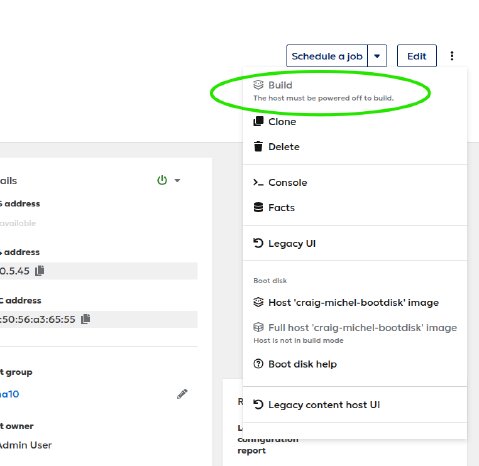Click the Clone copy icon
Image resolution: width=479 pixels, height=466 pixels.
click(258, 121)
